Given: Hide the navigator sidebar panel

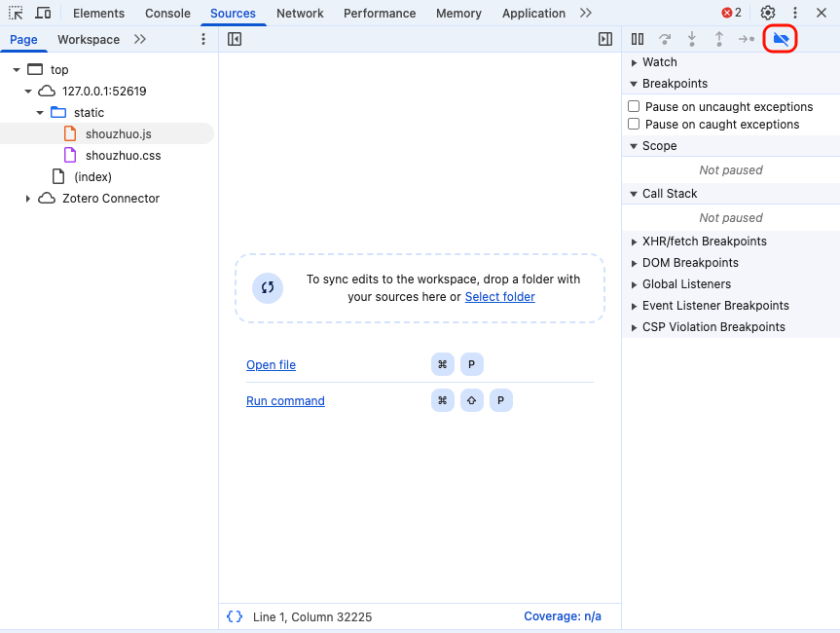Looking at the screenshot, I should coord(235,39).
